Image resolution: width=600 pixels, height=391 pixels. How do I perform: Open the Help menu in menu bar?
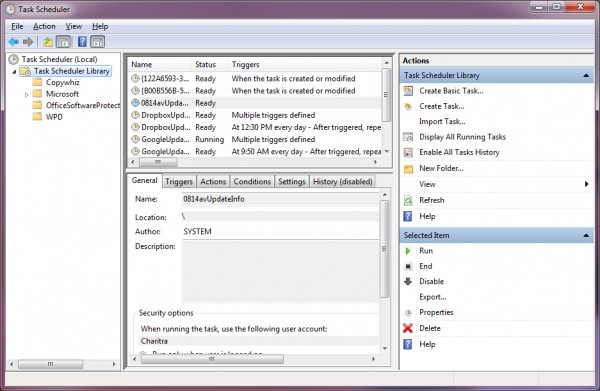100,26
